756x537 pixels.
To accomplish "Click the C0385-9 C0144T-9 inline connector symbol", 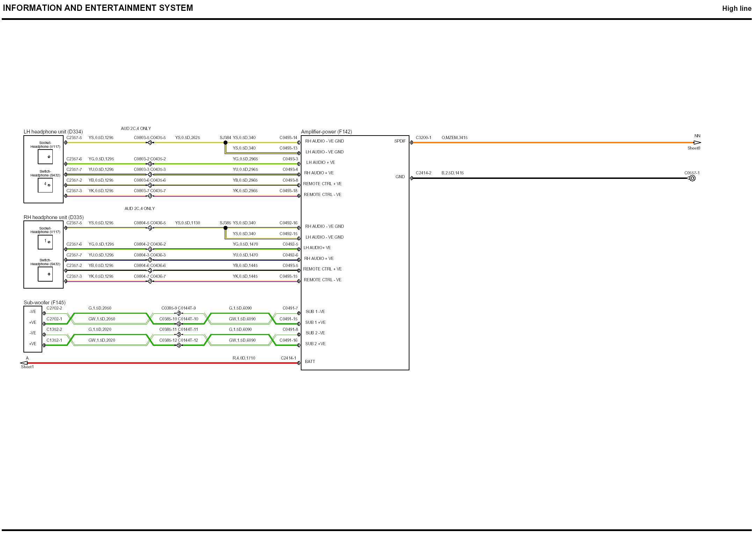I will [x=178, y=313].
